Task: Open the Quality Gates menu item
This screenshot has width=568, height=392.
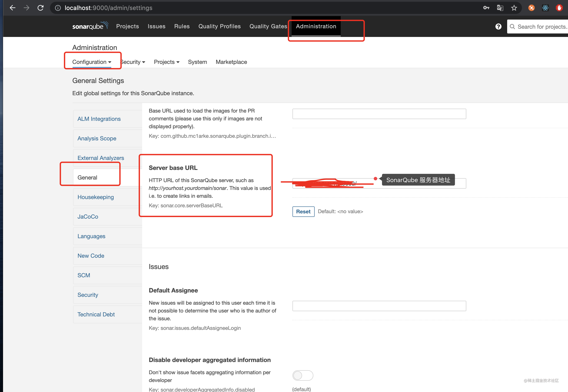Action: (x=268, y=26)
